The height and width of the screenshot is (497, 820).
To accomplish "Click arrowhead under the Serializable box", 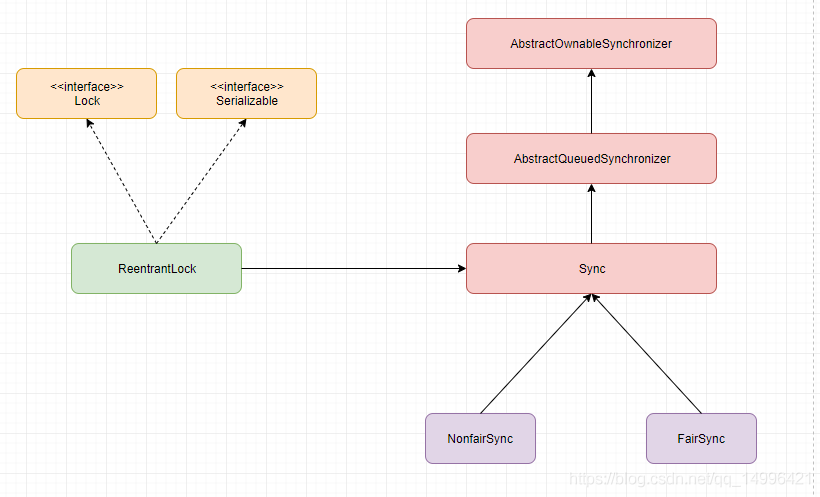I will tap(243, 123).
